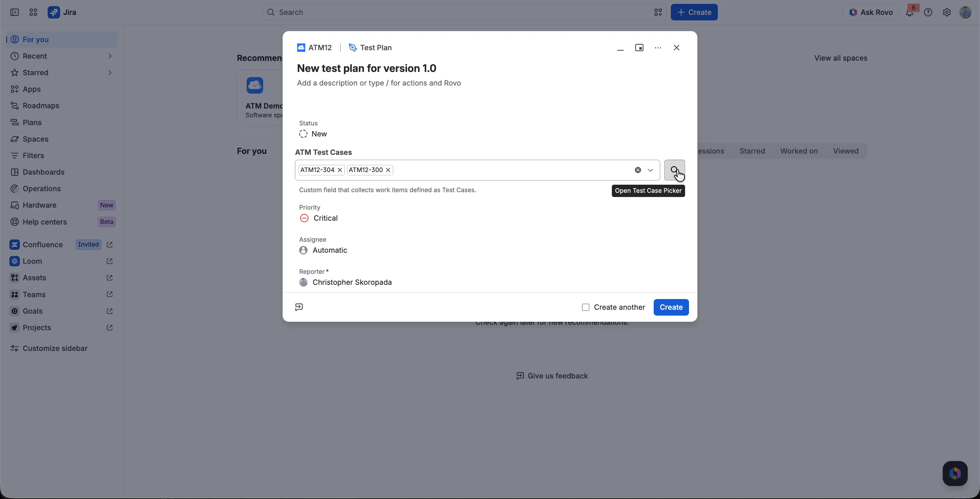Change the Test Plan work type
The image size is (980, 499).
pos(370,48)
